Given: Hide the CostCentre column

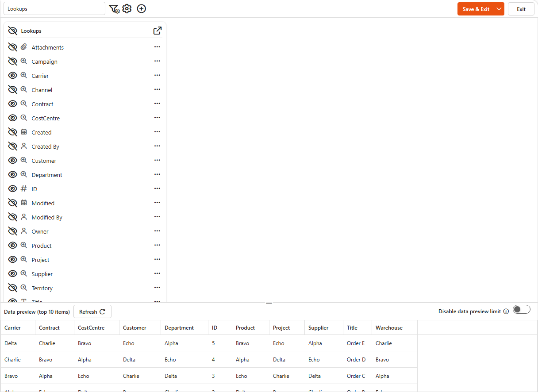Looking at the screenshot, I should click(x=13, y=118).
